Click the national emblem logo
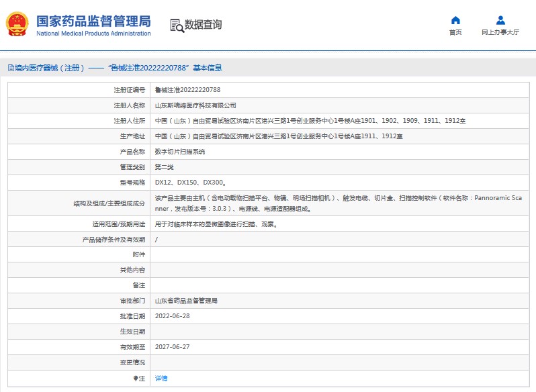The image size is (536, 392). 17,25
